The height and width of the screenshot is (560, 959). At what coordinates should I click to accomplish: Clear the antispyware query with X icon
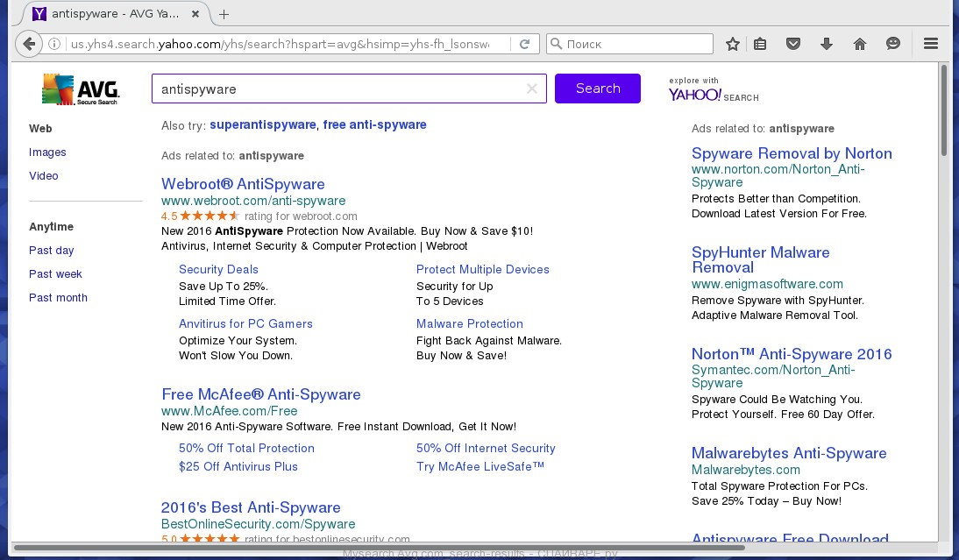532,89
